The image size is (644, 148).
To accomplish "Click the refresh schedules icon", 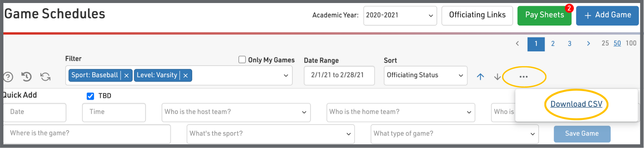I will pyautogui.click(x=46, y=77).
